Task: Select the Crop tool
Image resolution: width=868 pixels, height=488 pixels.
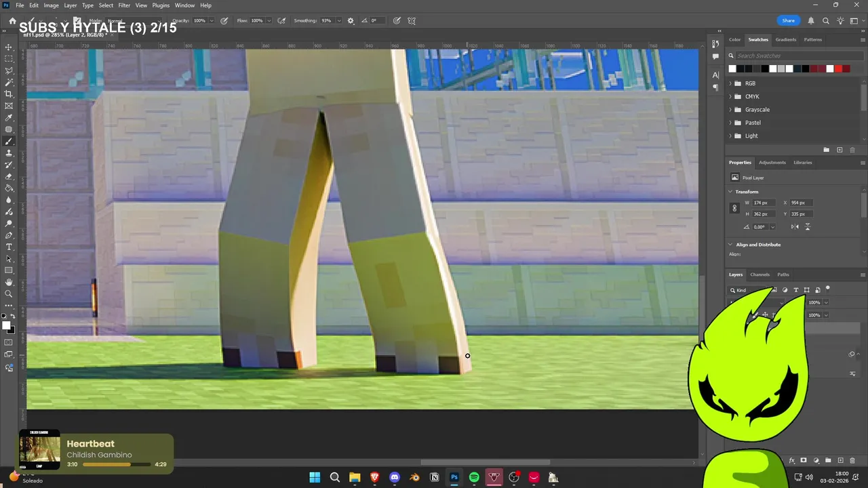Action: [9, 94]
